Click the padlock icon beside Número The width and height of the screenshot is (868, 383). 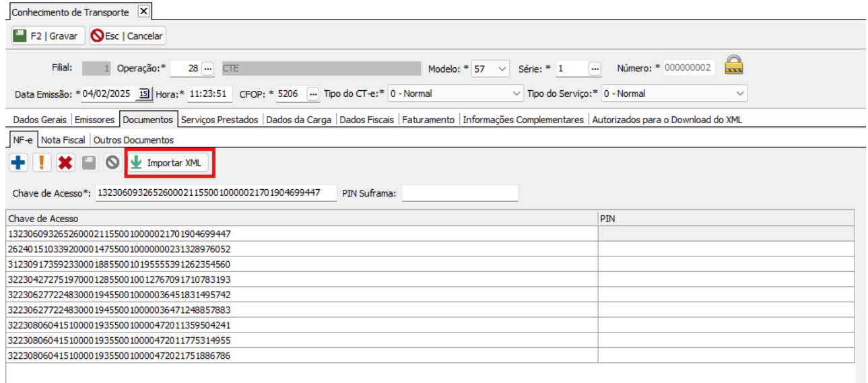733,66
